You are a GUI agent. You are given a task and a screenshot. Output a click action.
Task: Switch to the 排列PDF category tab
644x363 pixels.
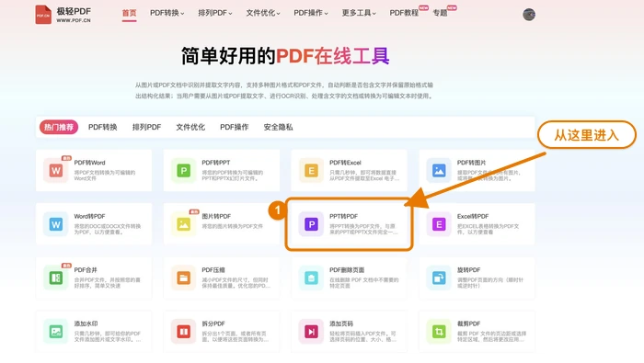(x=146, y=127)
